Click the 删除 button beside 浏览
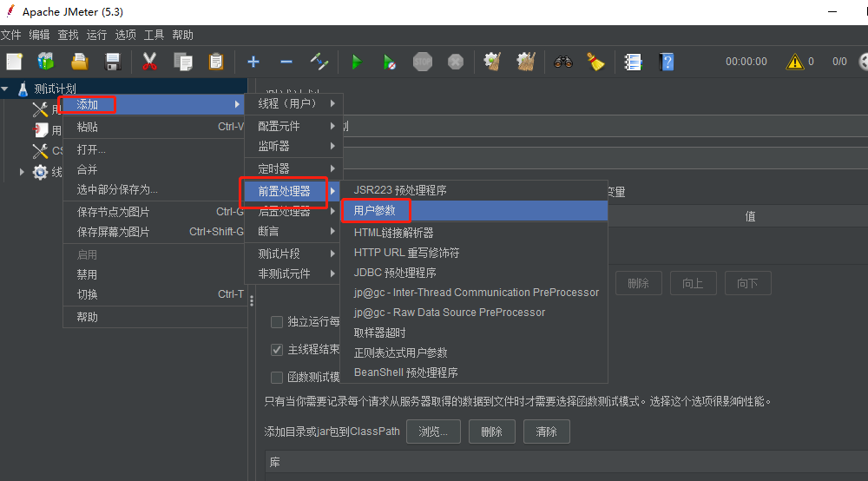This screenshot has width=868, height=481. (x=491, y=432)
